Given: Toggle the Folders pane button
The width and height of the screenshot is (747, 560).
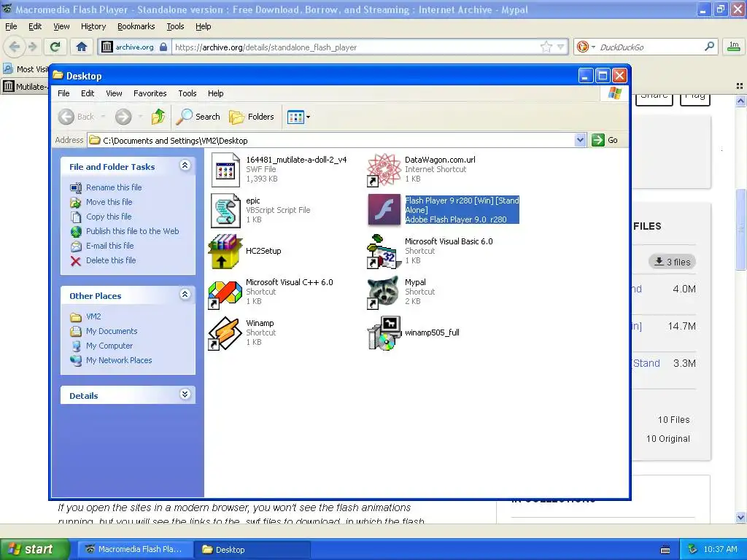Looking at the screenshot, I should coord(252,117).
